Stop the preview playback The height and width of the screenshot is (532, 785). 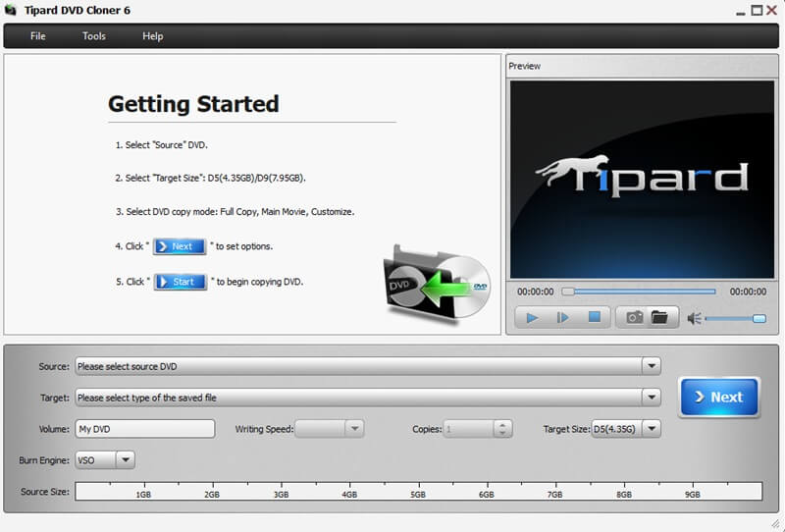[594, 317]
